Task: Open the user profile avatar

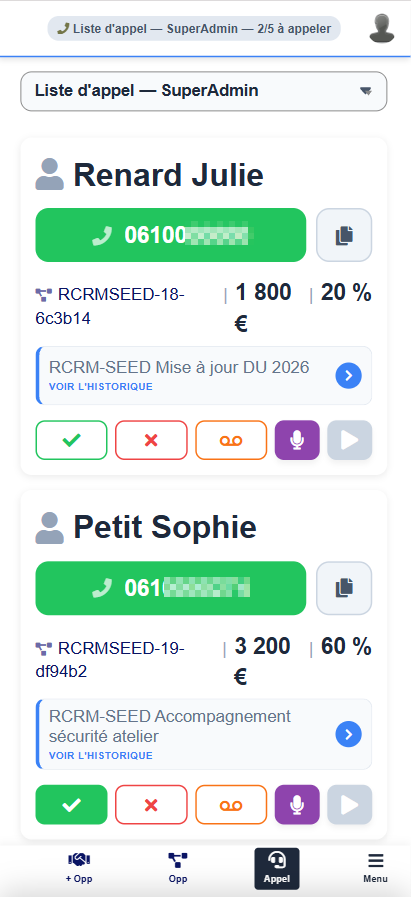Action: (x=382, y=28)
